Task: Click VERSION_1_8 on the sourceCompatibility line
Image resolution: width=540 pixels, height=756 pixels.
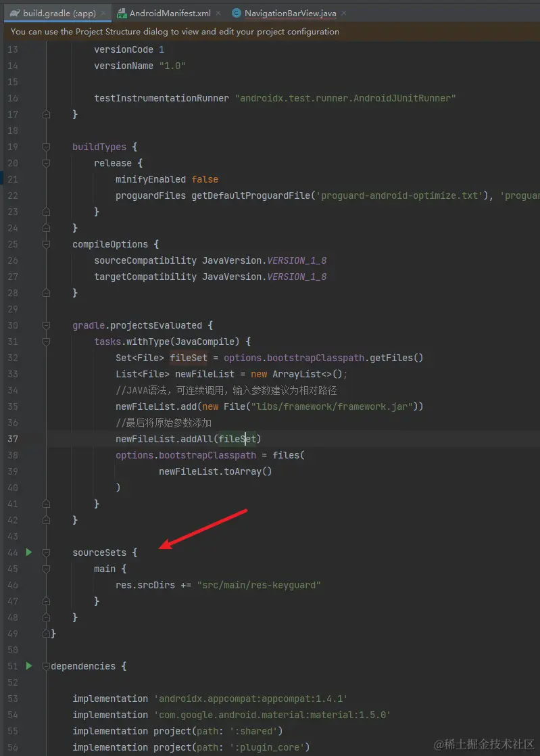Action: (297, 260)
